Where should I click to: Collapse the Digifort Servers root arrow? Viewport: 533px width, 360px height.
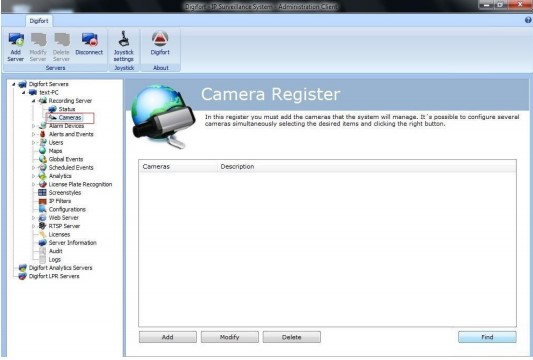(x=14, y=84)
